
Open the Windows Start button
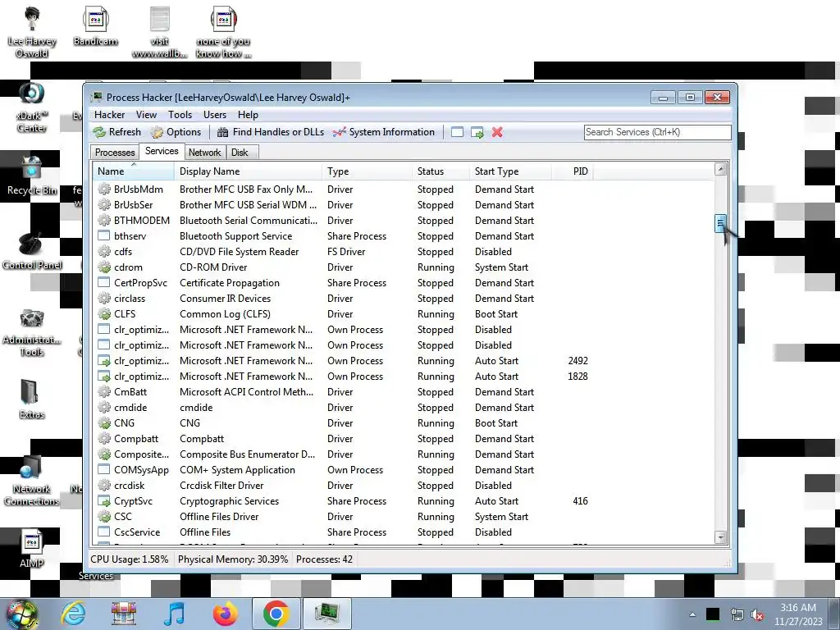point(21,614)
